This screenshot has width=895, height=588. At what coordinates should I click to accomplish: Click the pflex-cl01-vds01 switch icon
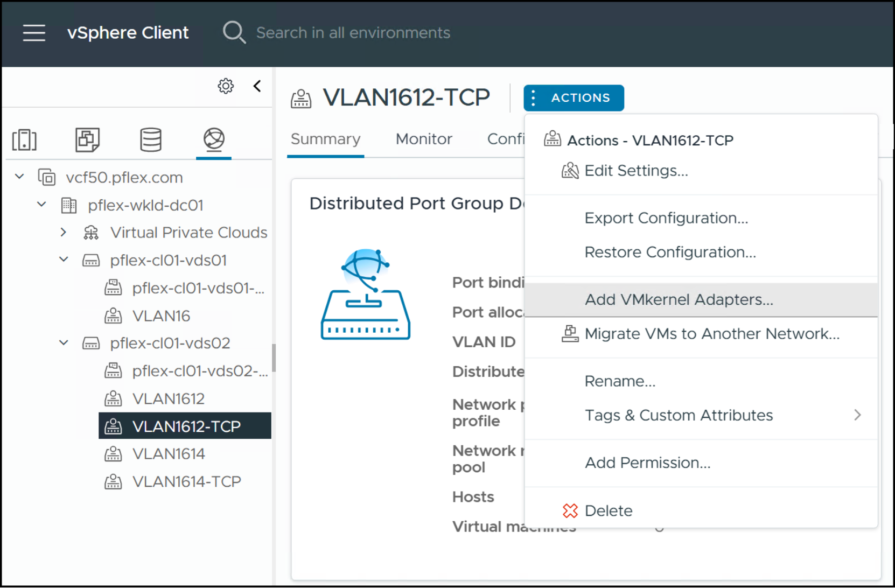91,261
